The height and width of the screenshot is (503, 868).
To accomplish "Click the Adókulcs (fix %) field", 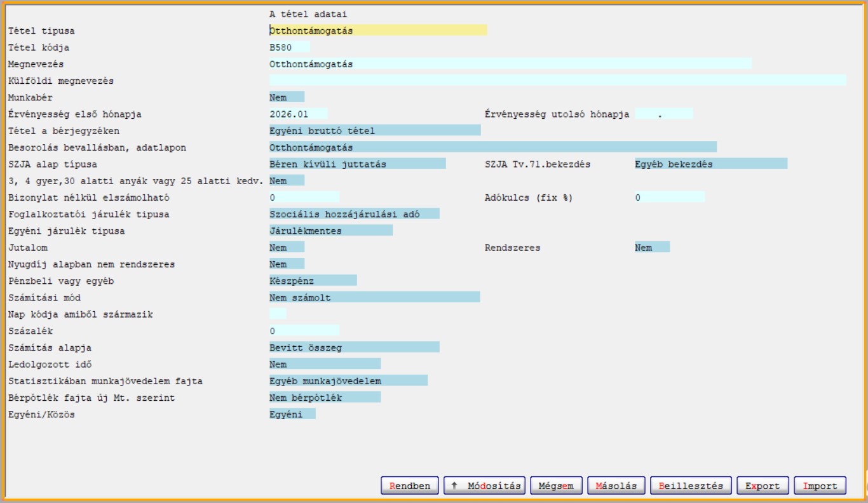I will (669, 198).
